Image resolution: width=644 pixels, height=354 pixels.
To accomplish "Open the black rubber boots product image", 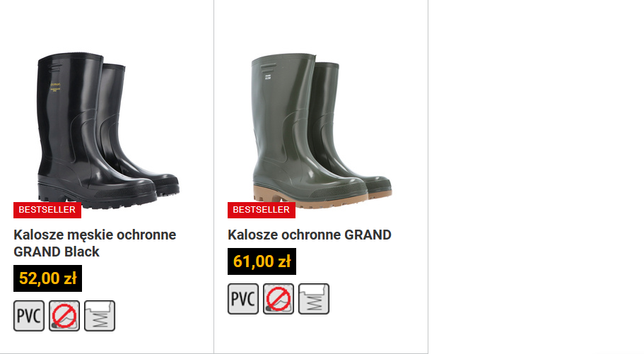I will 108,131.
